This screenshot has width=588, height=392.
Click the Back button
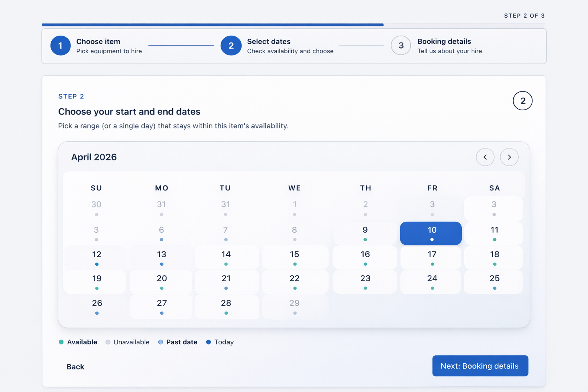[x=75, y=366]
